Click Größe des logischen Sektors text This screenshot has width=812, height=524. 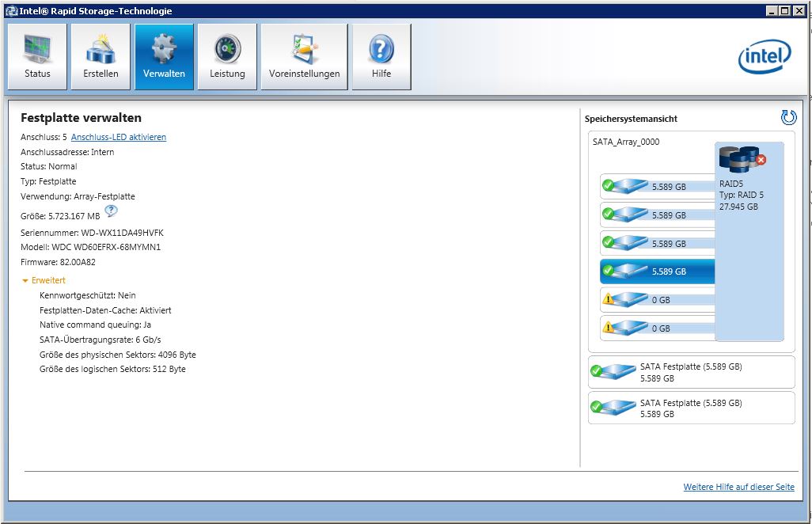[112, 369]
